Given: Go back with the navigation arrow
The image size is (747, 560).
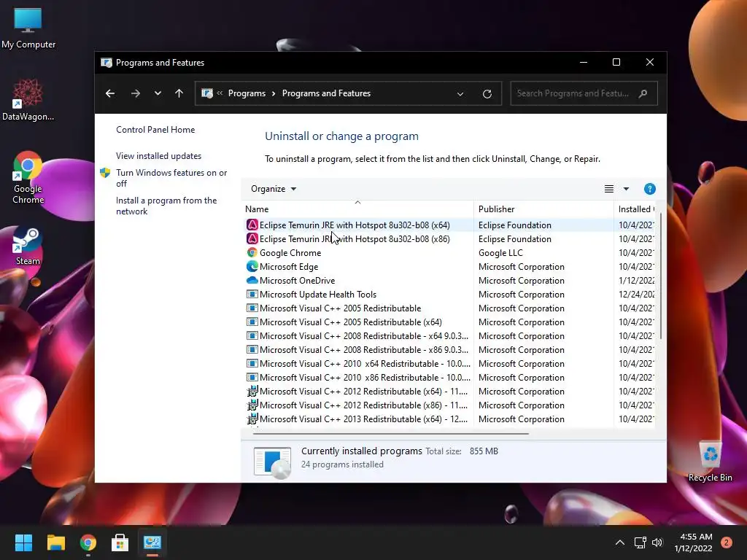Looking at the screenshot, I should point(110,93).
